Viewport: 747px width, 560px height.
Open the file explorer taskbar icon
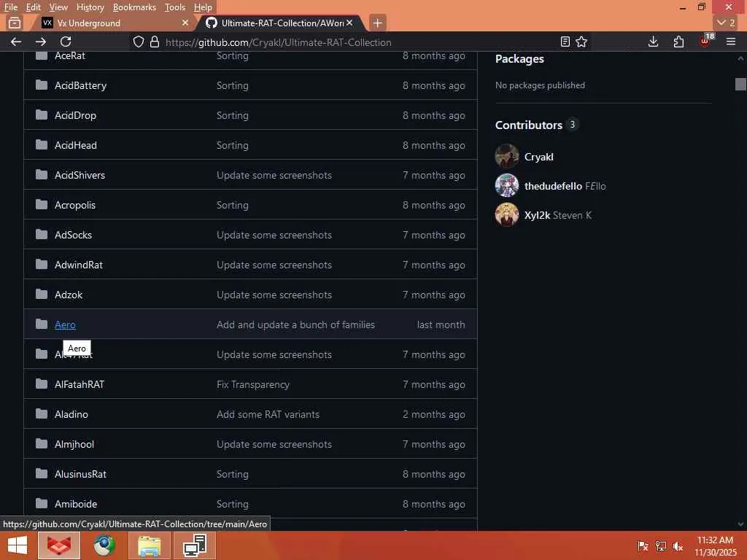point(149,545)
